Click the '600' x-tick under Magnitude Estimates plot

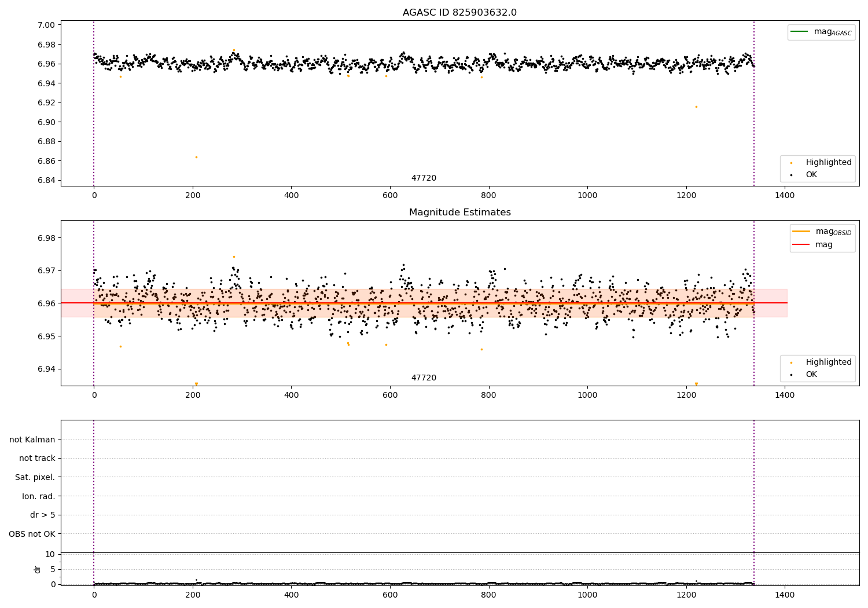click(x=390, y=395)
